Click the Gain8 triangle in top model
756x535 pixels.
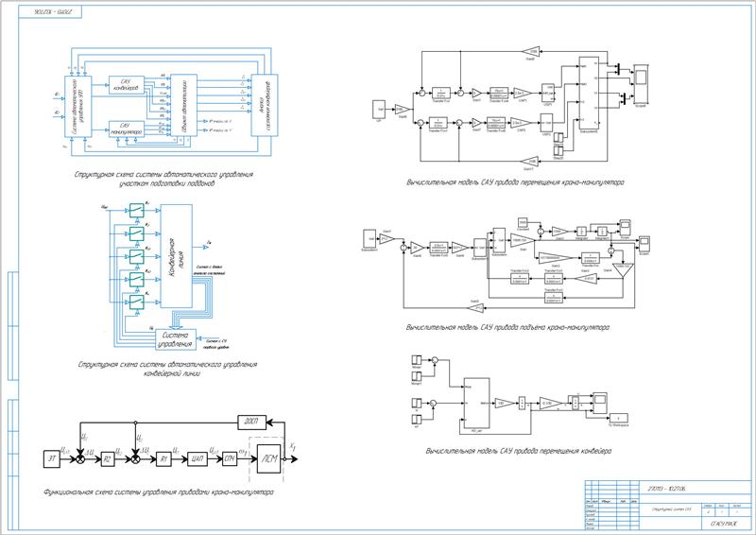click(531, 51)
